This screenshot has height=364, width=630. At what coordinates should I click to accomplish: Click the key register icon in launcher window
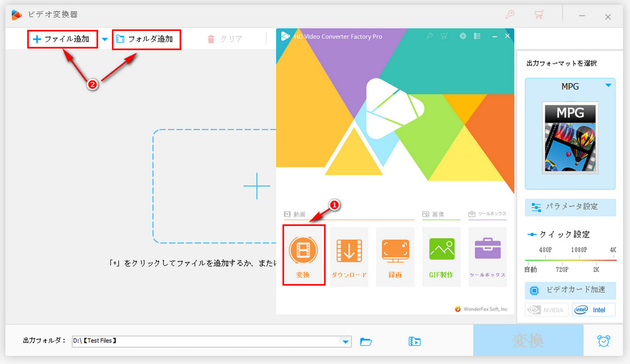(430, 36)
